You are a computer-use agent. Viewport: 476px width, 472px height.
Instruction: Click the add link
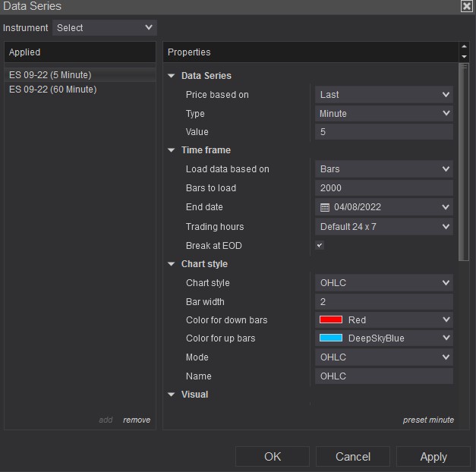tap(106, 420)
